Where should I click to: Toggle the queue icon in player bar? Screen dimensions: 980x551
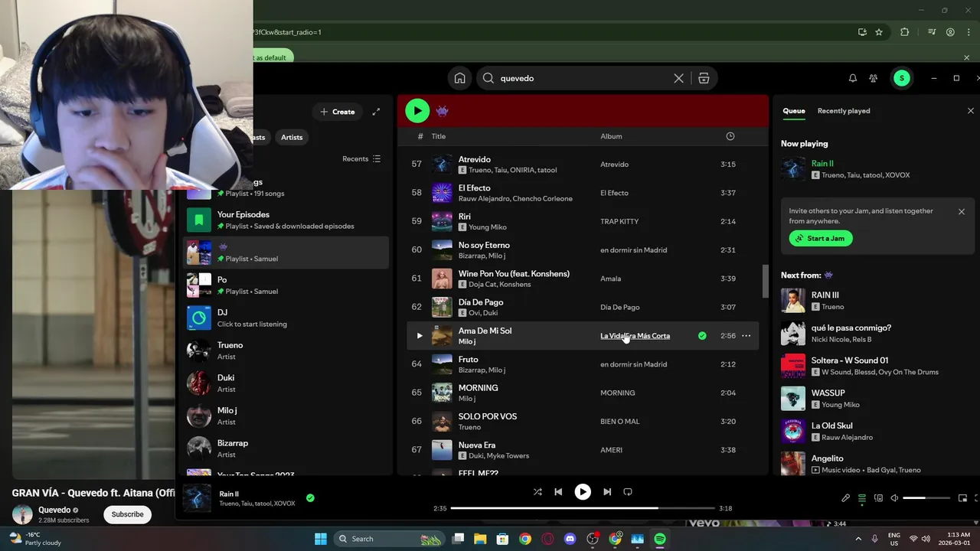pos(862,498)
